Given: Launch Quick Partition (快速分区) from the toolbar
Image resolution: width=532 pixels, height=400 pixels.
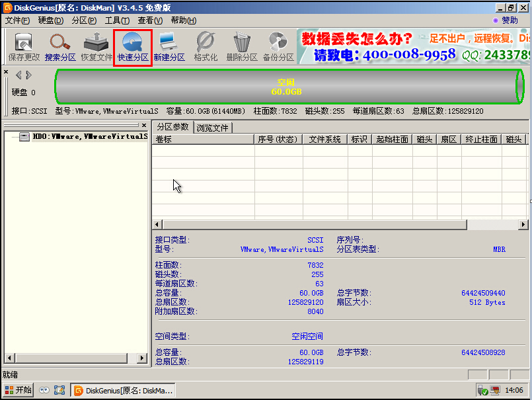Looking at the screenshot, I should pyautogui.click(x=133, y=48).
